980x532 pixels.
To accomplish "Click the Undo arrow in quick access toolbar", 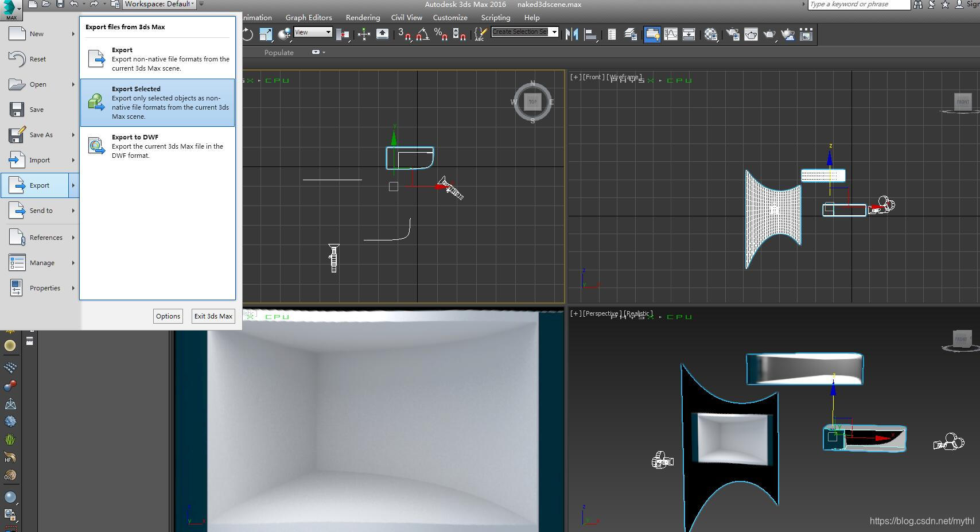I will (x=74, y=4).
